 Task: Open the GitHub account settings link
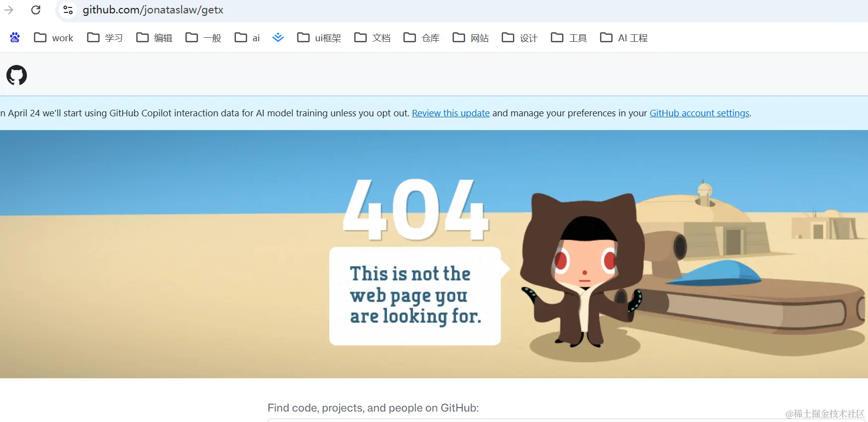tap(699, 113)
